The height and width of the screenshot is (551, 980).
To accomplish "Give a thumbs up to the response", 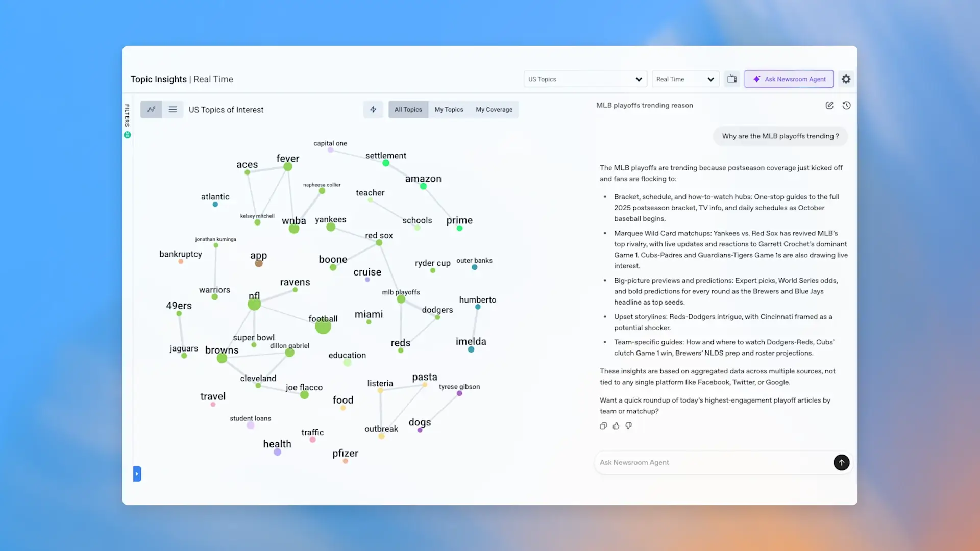I will pos(616,426).
